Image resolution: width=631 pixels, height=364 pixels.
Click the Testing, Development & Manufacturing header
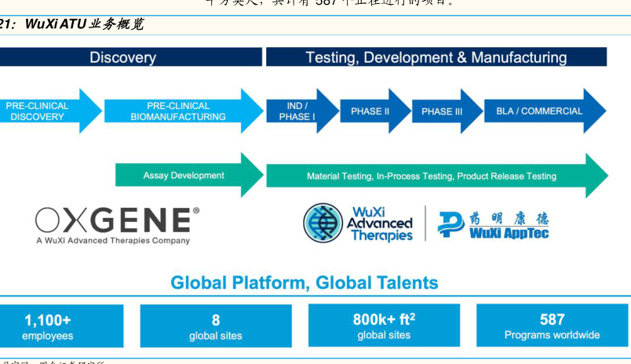(x=436, y=57)
